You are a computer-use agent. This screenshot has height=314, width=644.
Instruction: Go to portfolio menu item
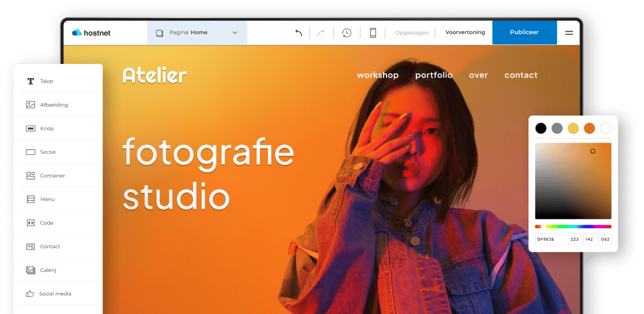coord(433,75)
